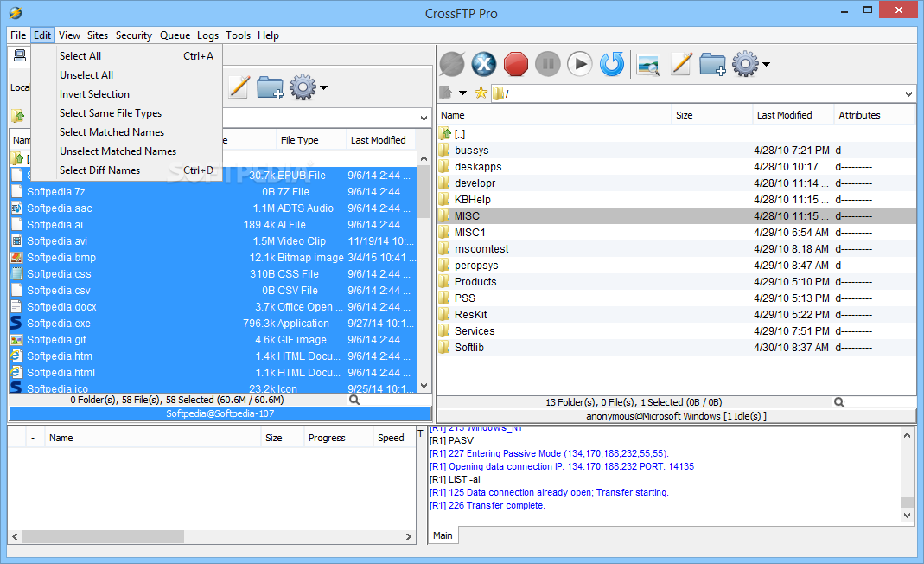Choose Select Diff Names entry
The height and width of the screenshot is (564, 924).
click(x=127, y=170)
